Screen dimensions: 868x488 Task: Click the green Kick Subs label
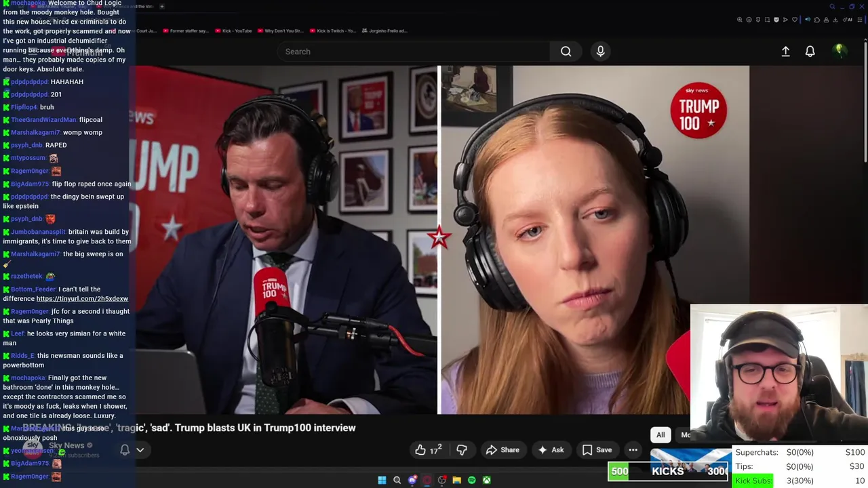pos(753,481)
